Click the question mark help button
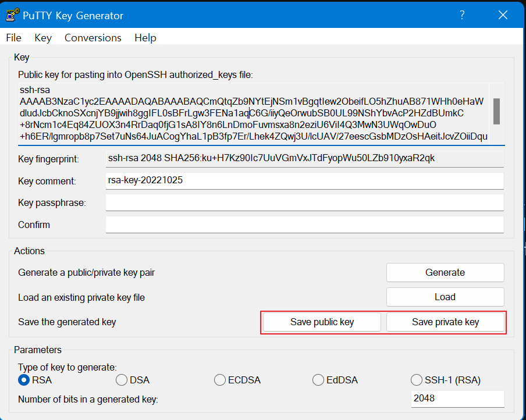This screenshot has width=526, height=420. pyautogui.click(x=462, y=15)
